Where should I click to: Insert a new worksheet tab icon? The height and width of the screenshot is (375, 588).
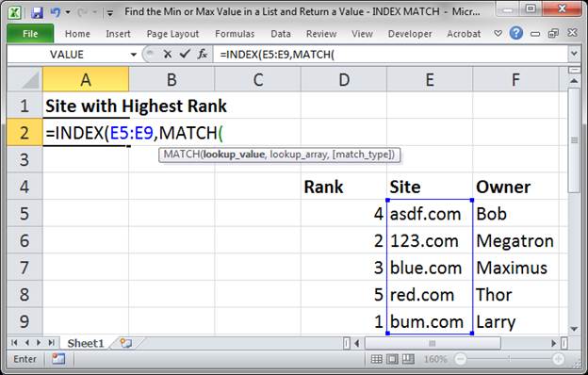click(126, 343)
